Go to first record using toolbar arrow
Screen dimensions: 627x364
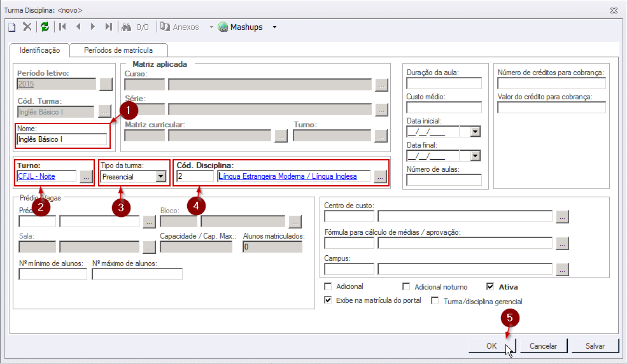pos(62,27)
